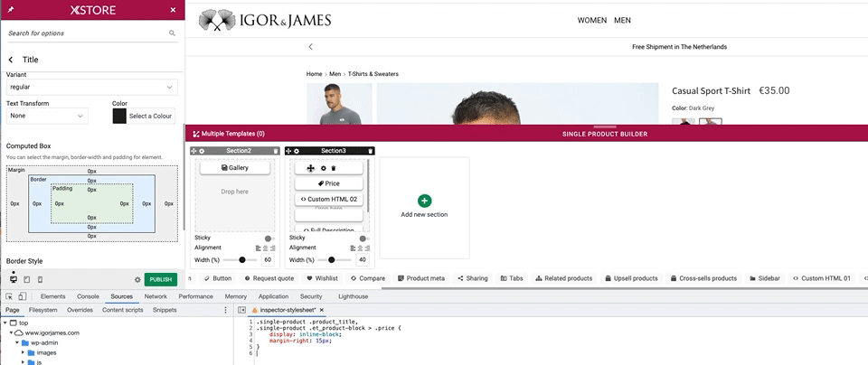Align Section3 content right
This screenshot has width=868, height=365.
pyautogui.click(x=367, y=248)
